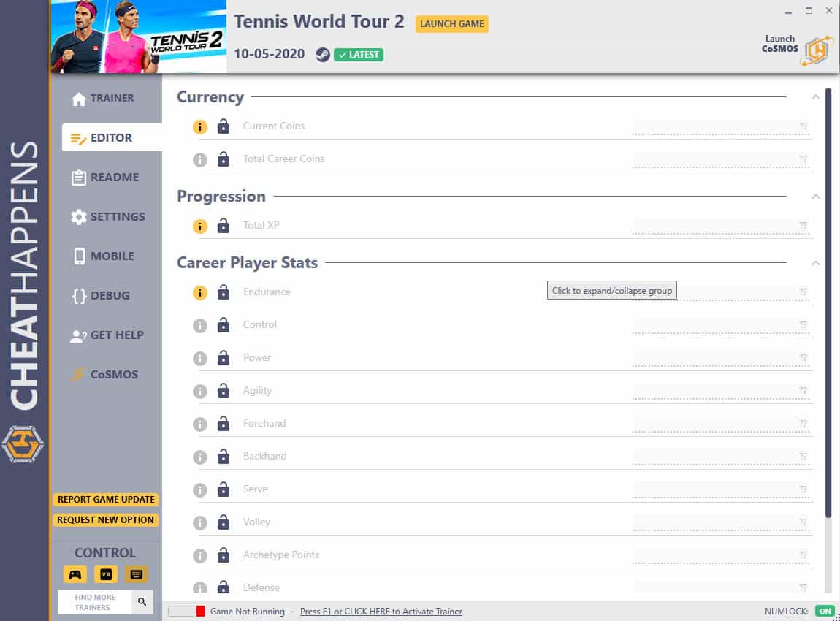This screenshot has height=621, width=840.
Task: Click the Launch CoSMOS hexagon icon
Action: (817, 51)
